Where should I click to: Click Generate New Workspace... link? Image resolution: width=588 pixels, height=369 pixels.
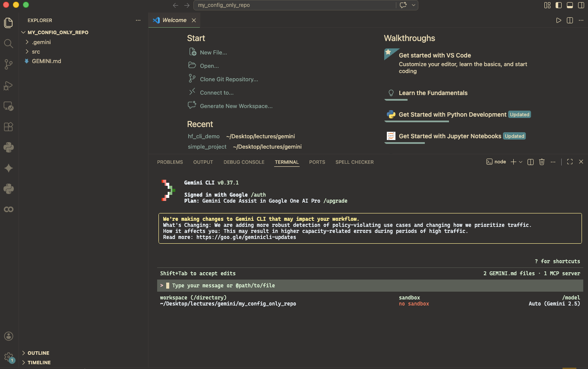click(231, 106)
